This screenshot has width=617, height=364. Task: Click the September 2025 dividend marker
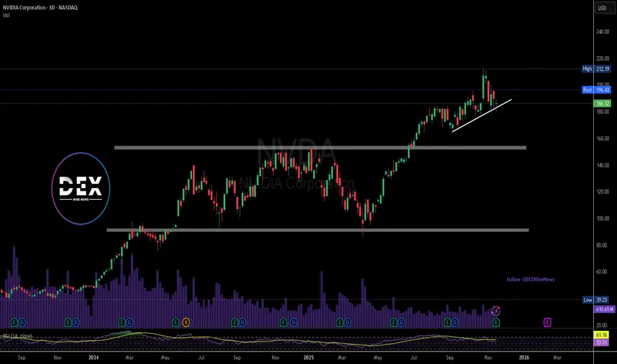click(x=455, y=323)
